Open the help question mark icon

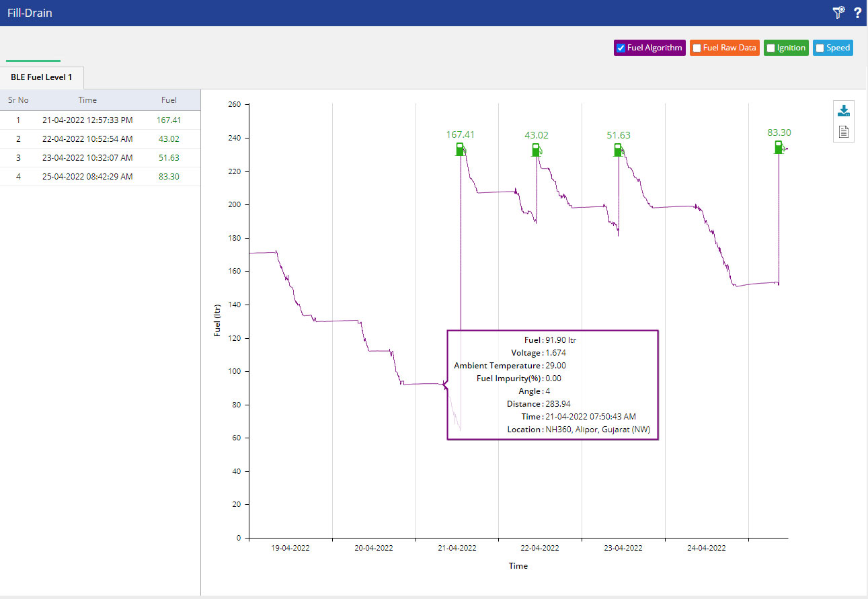click(857, 13)
